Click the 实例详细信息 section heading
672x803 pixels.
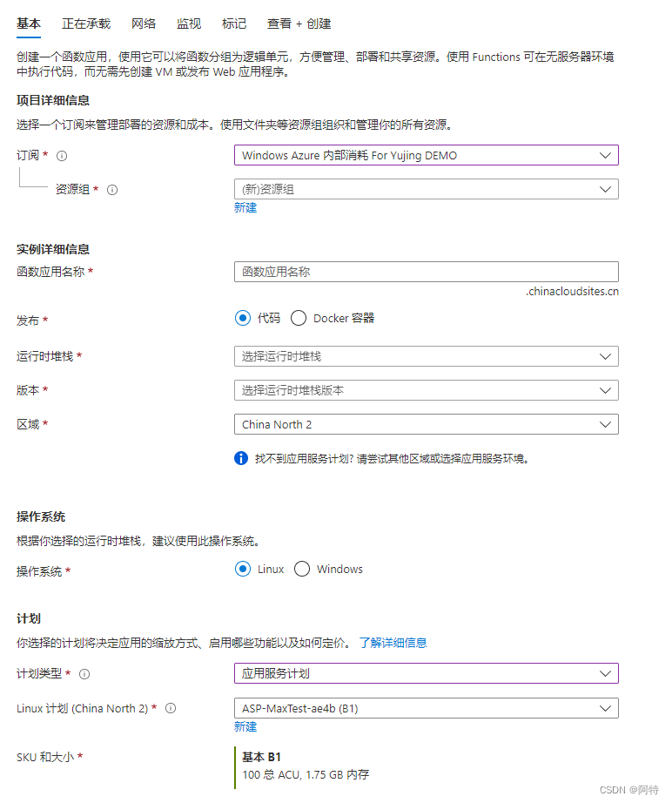pyautogui.click(x=53, y=249)
